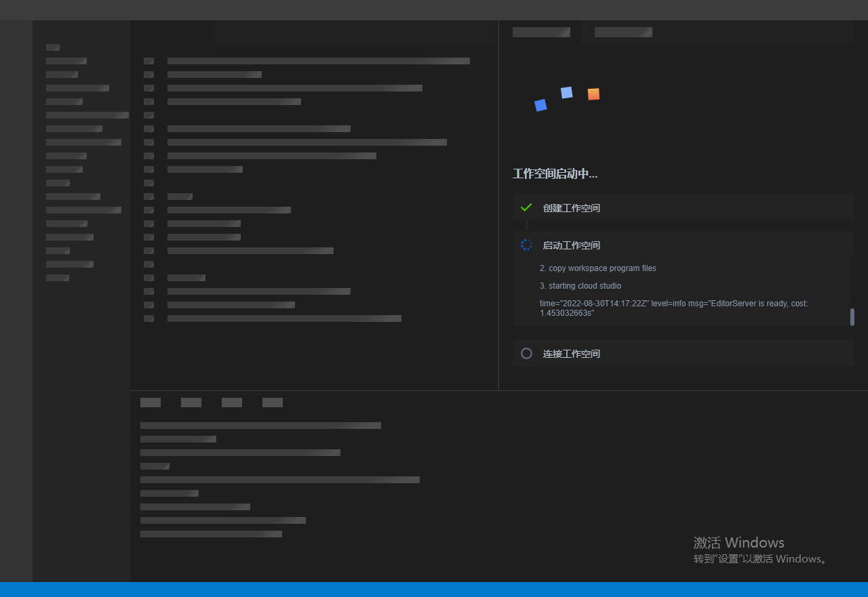Select the first placeholder tab above the loading panel

pos(541,32)
